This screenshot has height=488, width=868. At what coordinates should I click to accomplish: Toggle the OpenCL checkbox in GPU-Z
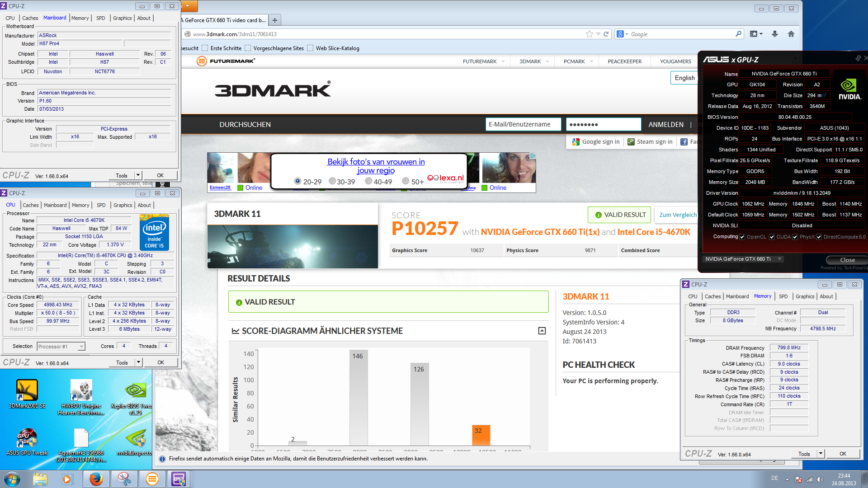(x=742, y=237)
